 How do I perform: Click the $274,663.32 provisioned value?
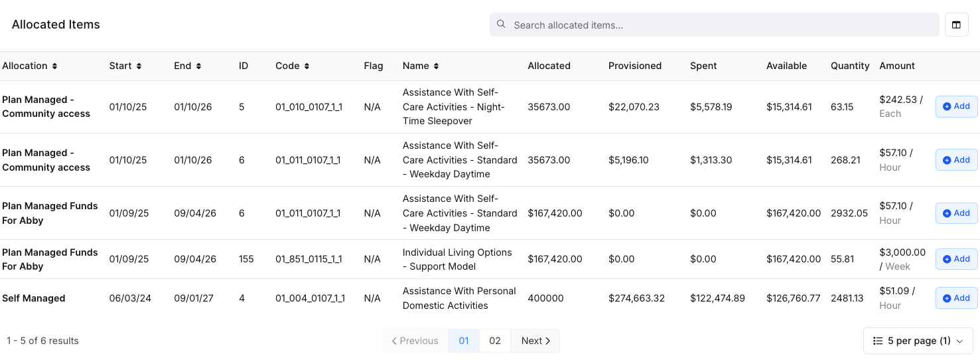636,298
